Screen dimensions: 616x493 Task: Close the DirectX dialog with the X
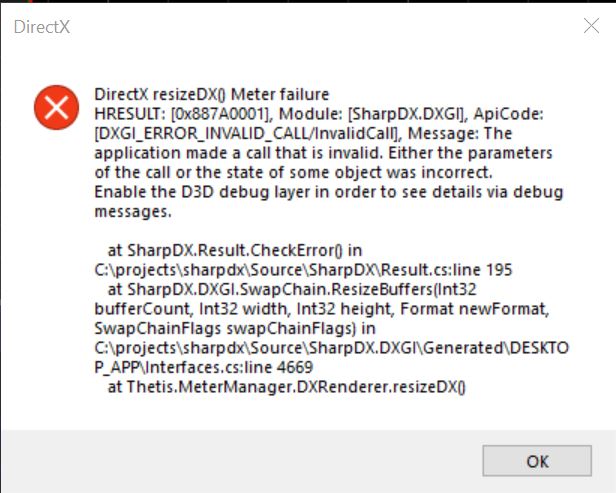pos(591,26)
